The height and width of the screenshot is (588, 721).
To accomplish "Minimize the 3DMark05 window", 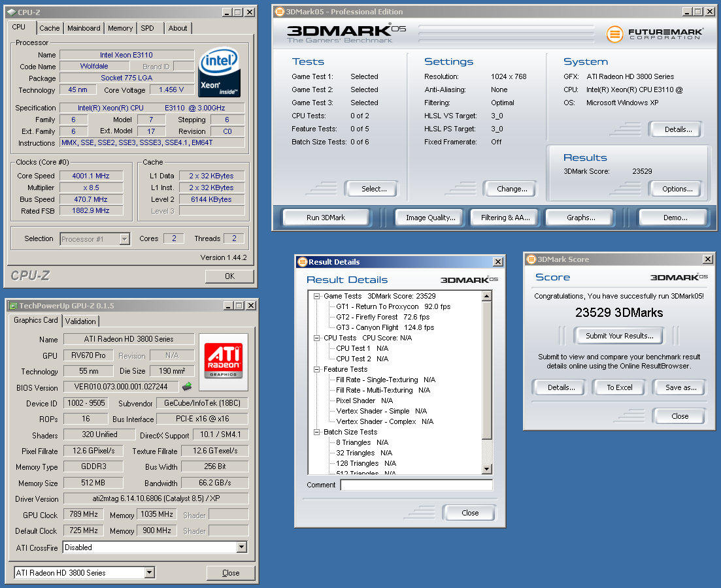I will click(x=687, y=12).
